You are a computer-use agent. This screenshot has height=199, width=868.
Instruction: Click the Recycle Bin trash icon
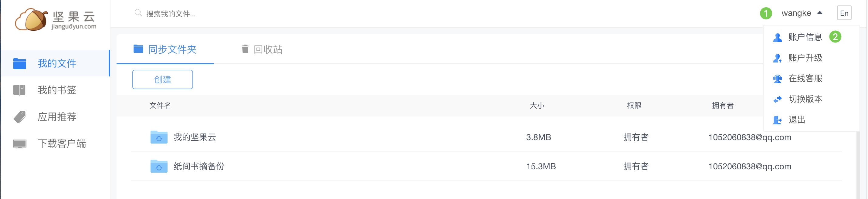point(245,49)
